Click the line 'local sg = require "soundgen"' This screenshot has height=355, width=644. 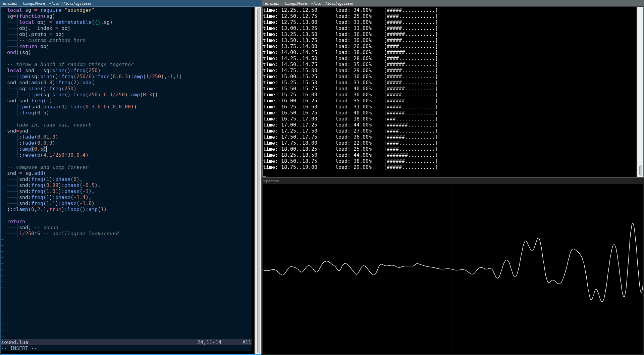point(51,10)
